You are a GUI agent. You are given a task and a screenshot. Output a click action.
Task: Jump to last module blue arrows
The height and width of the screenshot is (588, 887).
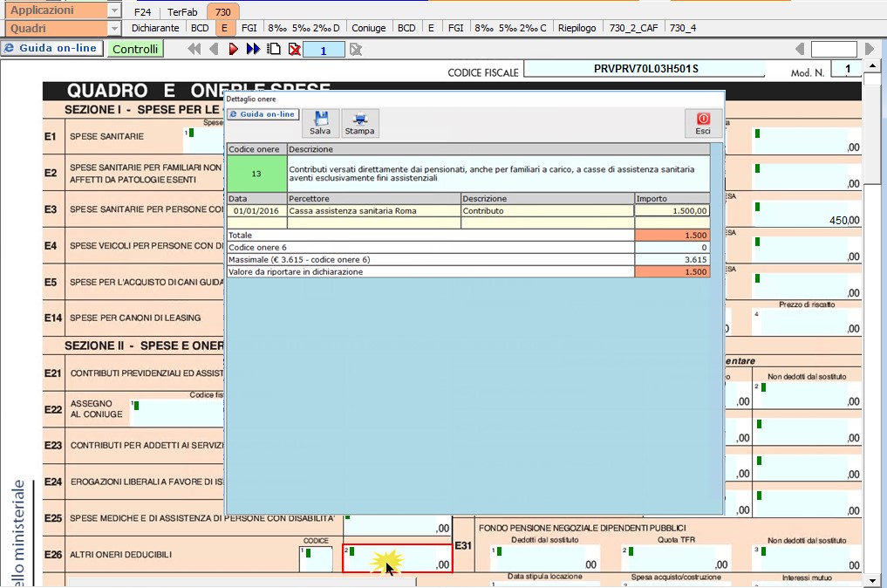point(253,49)
